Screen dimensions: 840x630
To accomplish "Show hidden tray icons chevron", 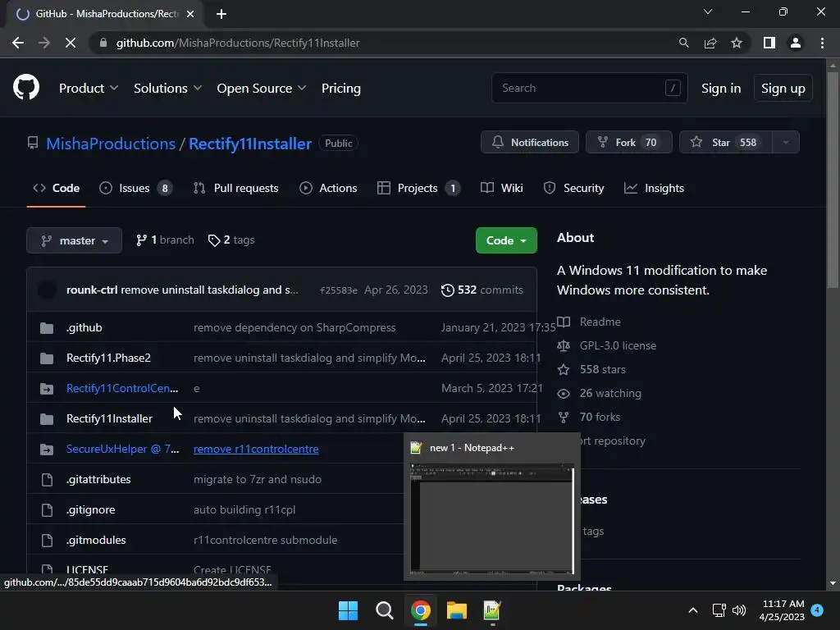I will pos(692,610).
